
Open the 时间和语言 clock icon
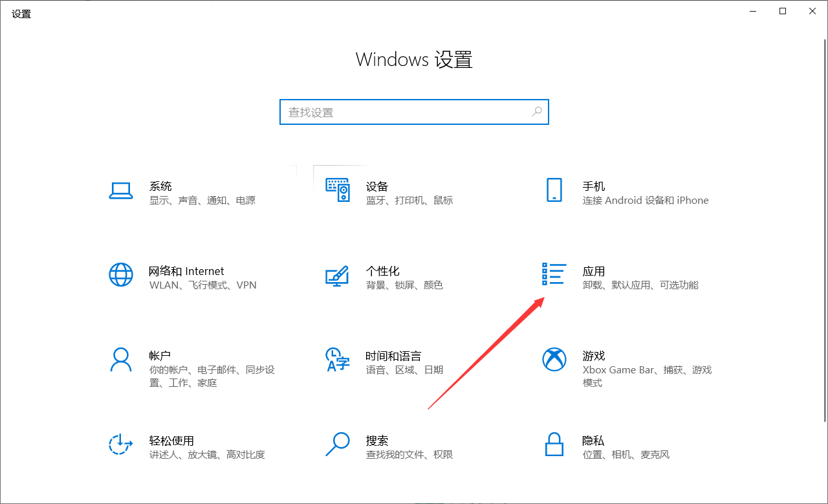coord(337,360)
